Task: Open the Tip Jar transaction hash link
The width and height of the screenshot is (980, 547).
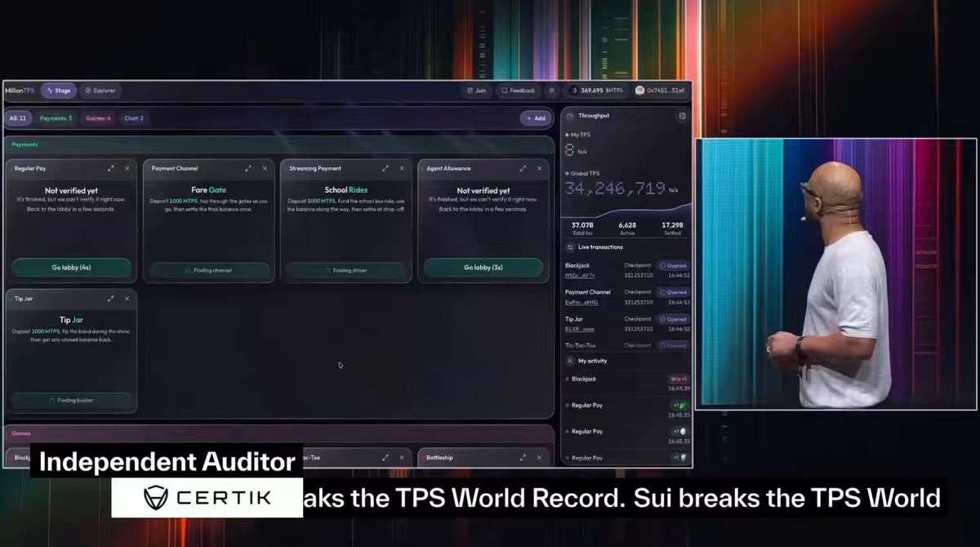Action: 579,329
